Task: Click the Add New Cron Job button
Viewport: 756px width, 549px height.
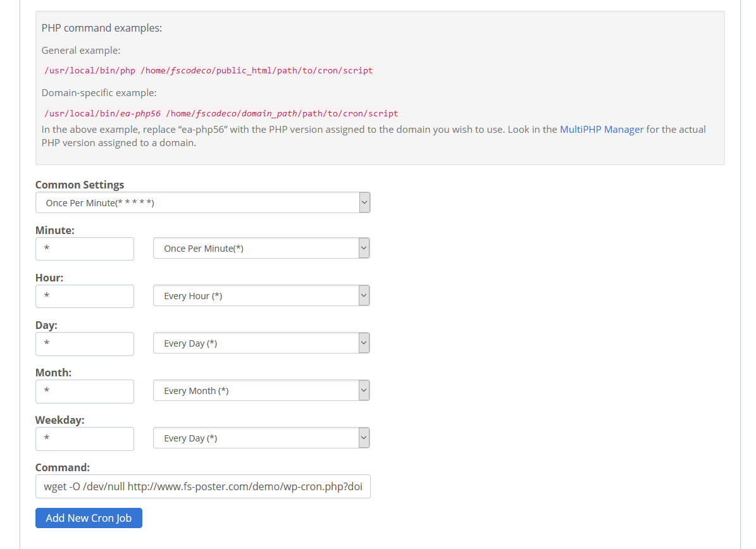Action: point(89,518)
